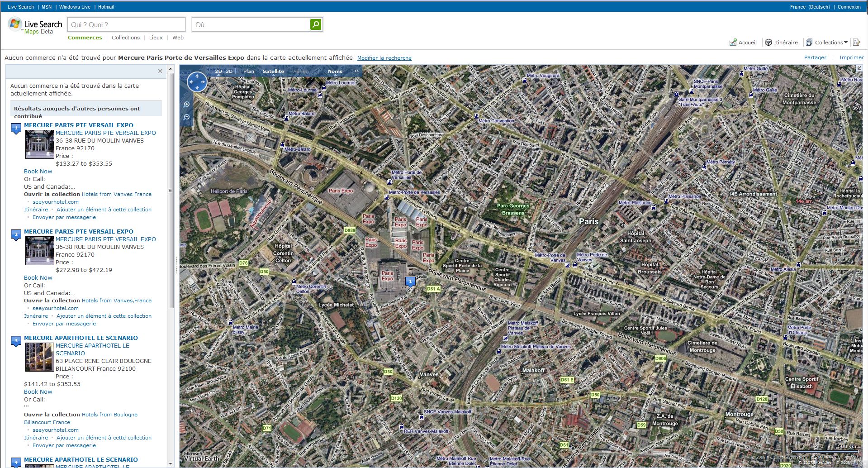Click MERCURE APARTHOTEL LE SCENARIO title of result 3
Image resolution: width=868 pixels, height=468 pixels.
81,338
